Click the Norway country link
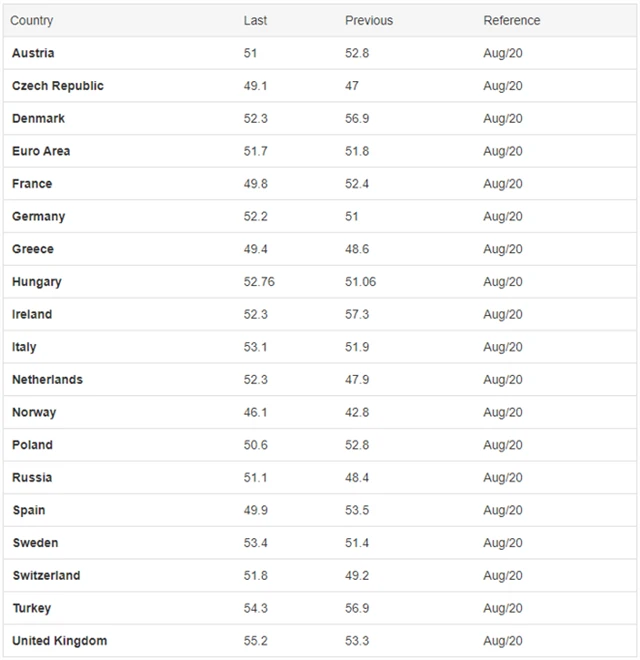 34,412
